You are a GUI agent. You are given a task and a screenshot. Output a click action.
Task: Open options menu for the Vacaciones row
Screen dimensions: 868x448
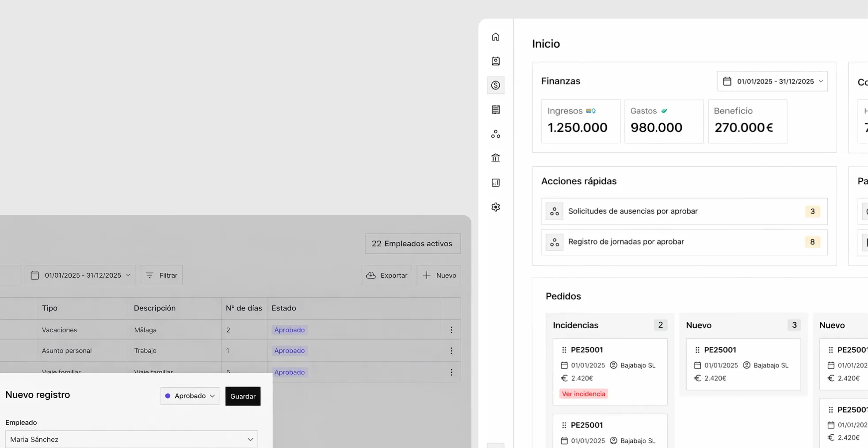click(x=451, y=329)
